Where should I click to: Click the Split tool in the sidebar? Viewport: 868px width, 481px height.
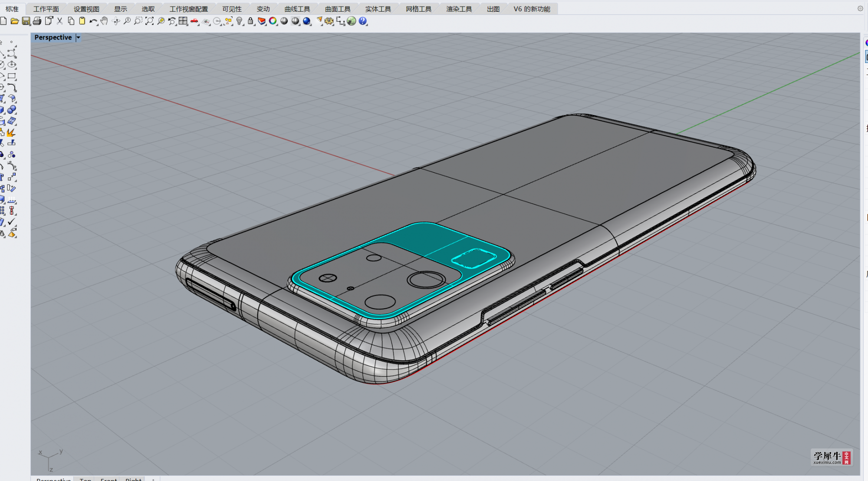(12, 143)
